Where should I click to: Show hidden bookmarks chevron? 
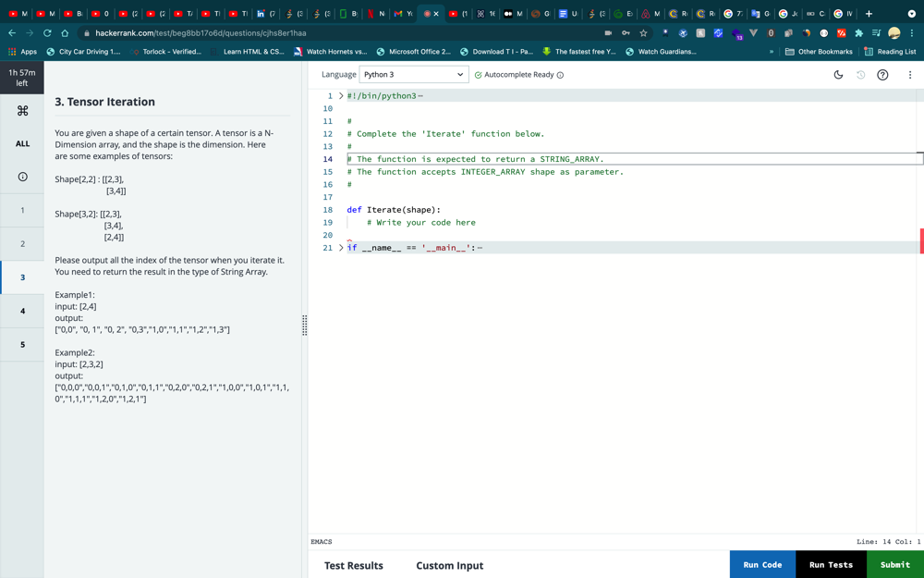[x=772, y=51]
